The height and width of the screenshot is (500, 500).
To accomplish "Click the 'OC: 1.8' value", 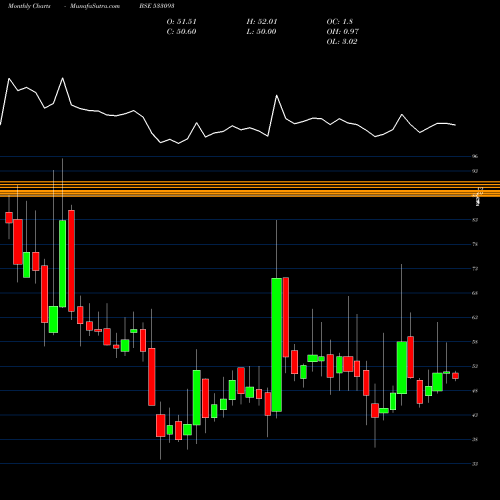I will click(x=340, y=22).
